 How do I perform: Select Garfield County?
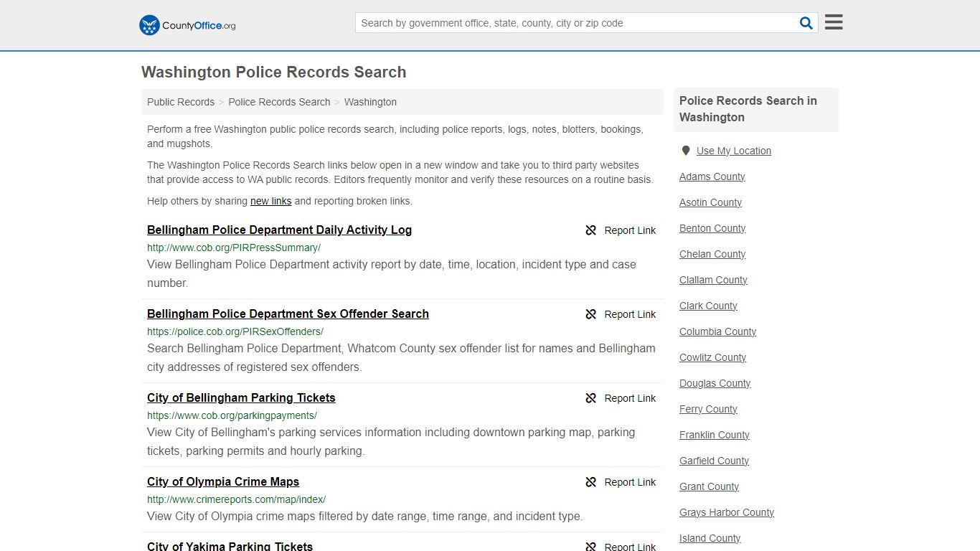[714, 461]
